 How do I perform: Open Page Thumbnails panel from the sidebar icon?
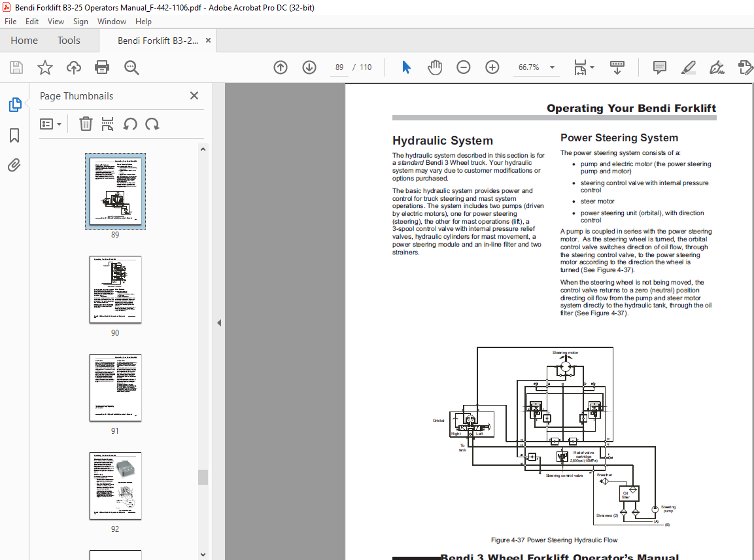click(x=15, y=105)
